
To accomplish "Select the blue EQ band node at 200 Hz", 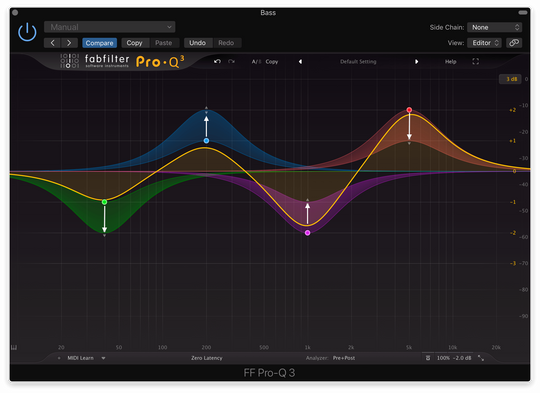I will 206,141.
